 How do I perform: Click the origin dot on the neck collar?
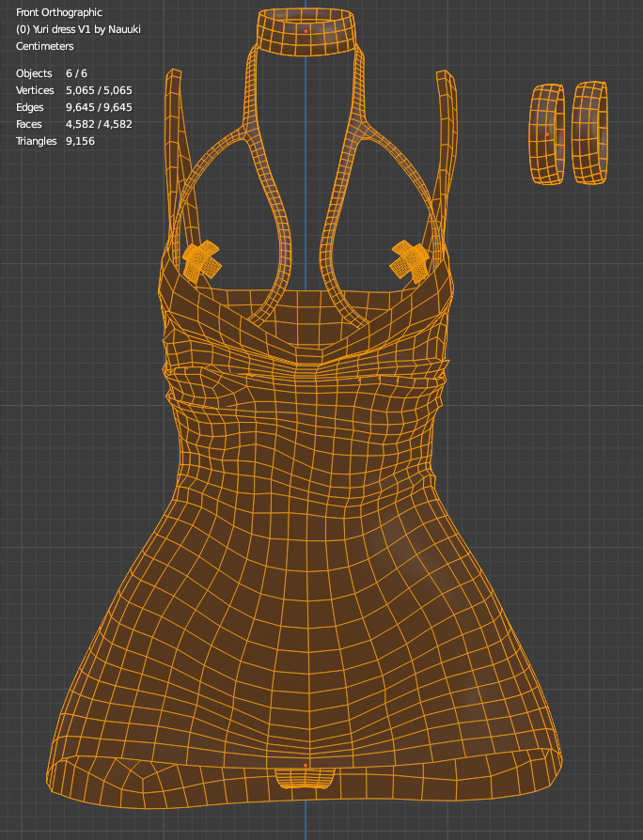pos(306,31)
